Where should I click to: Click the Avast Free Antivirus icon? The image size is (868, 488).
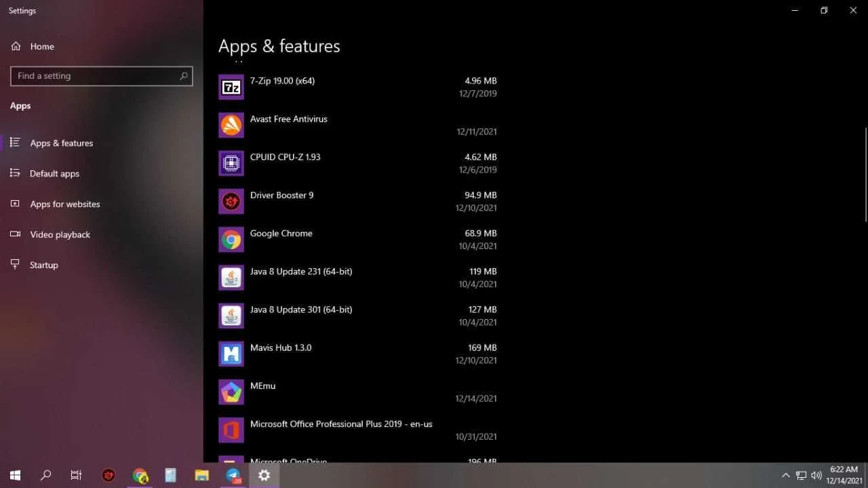[x=231, y=125]
